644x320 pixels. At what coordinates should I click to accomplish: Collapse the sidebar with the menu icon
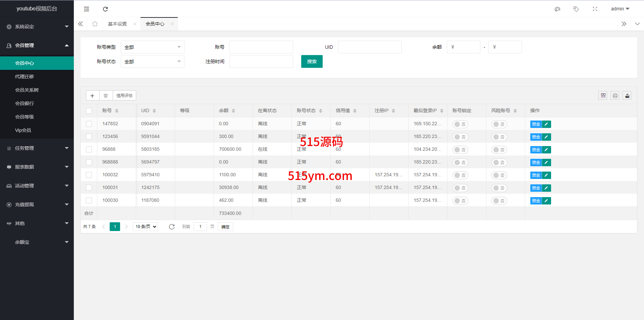[87, 9]
